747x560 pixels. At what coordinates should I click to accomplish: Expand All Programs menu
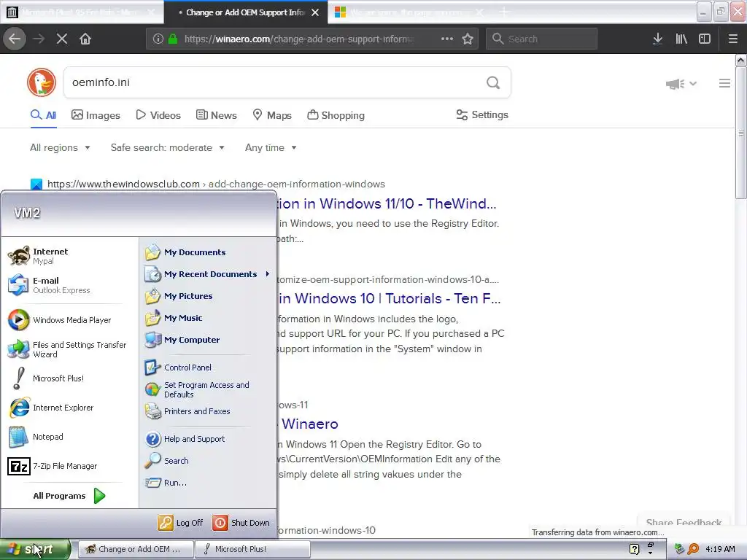pos(69,496)
